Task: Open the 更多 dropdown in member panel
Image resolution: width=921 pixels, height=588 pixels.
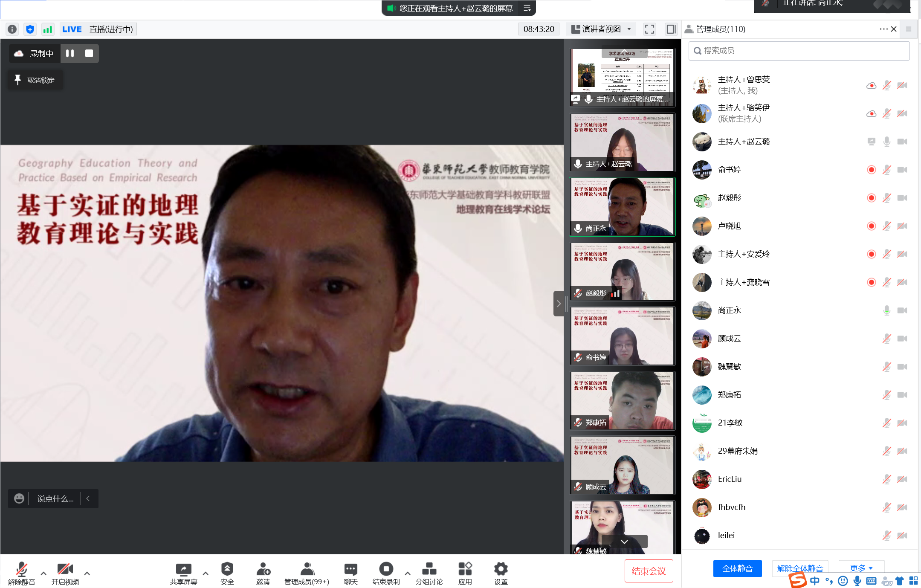Action: click(861, 568)
